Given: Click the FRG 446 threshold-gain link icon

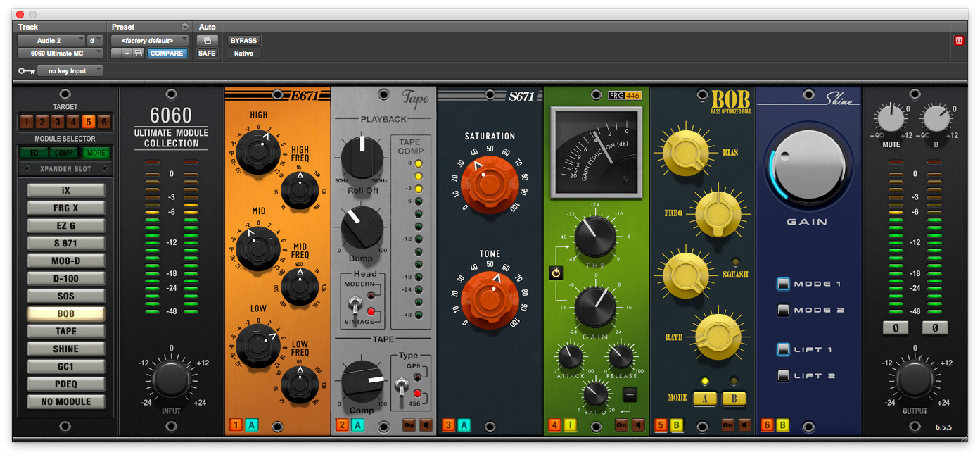Looking at the screenshot, I should 556,273.
